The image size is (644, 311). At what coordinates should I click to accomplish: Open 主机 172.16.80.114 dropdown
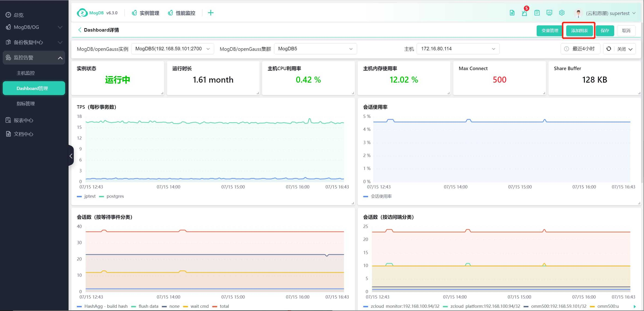click(x=458, y=49)
